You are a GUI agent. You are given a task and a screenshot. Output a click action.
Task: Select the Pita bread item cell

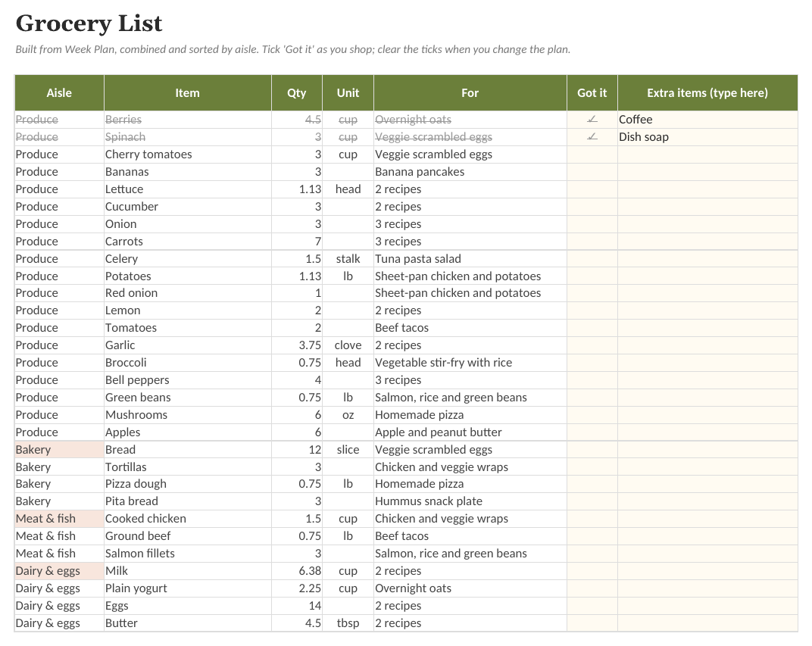(x=187, y=501)
